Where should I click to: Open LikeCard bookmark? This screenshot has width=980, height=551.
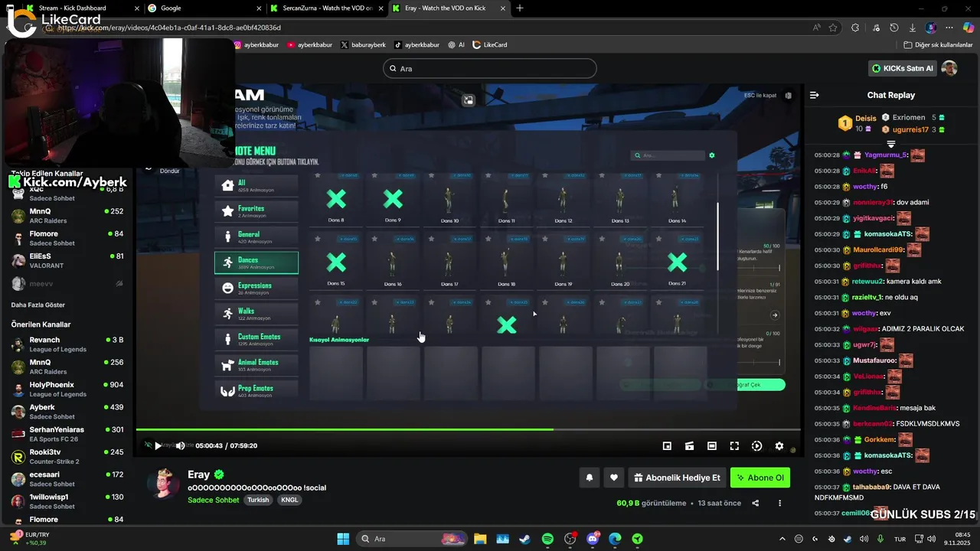click(489, 44)
